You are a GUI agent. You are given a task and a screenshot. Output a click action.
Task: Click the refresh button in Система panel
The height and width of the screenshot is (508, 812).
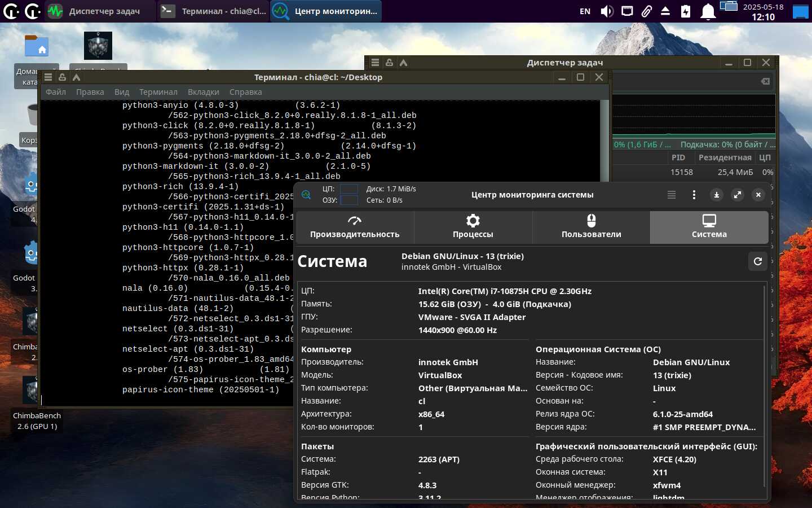tap(757, 261)
